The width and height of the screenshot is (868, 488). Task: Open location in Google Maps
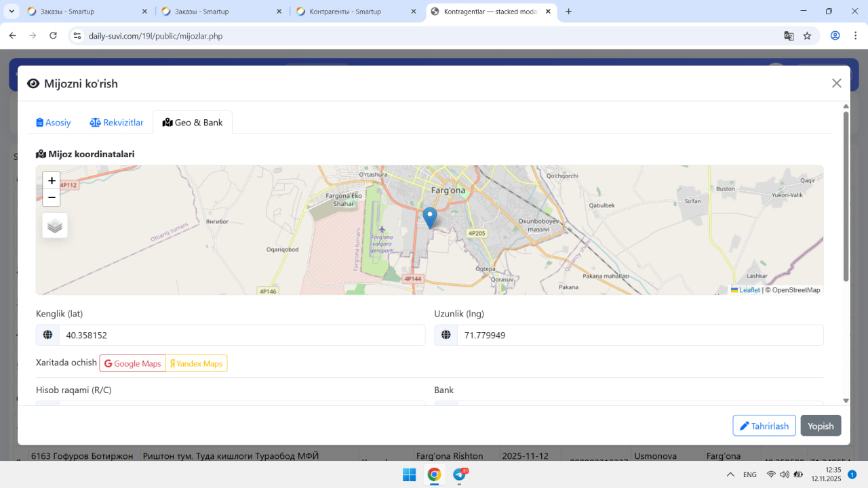(x=133, y=364)
